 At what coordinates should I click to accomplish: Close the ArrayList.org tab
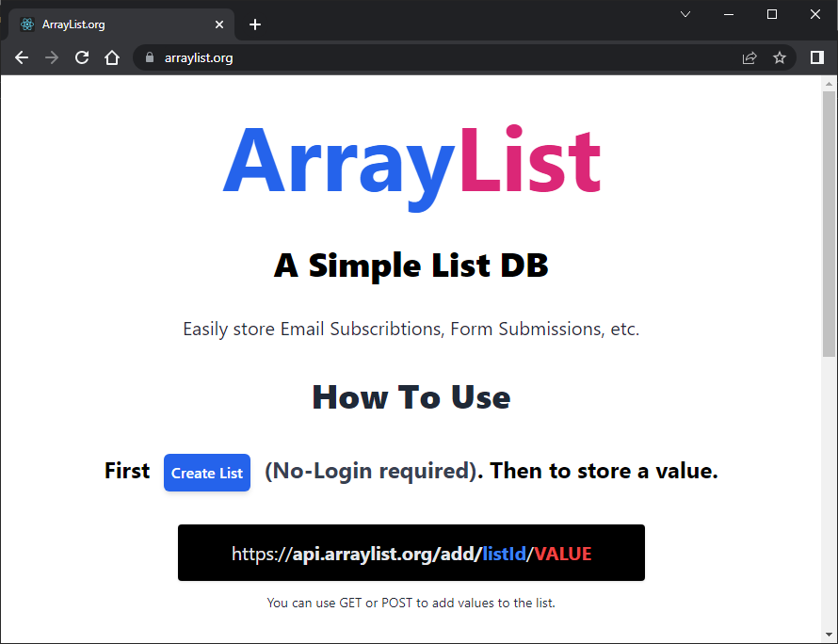219,24
